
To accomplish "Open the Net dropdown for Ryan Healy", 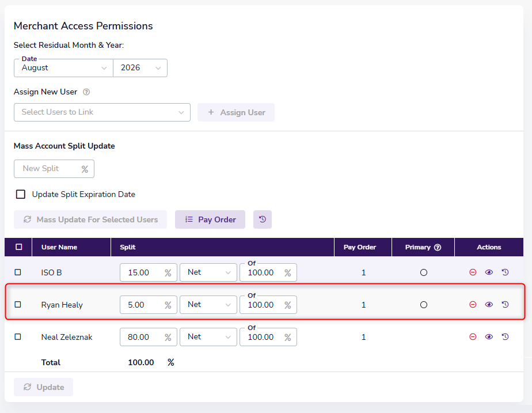I will point(208,305).
